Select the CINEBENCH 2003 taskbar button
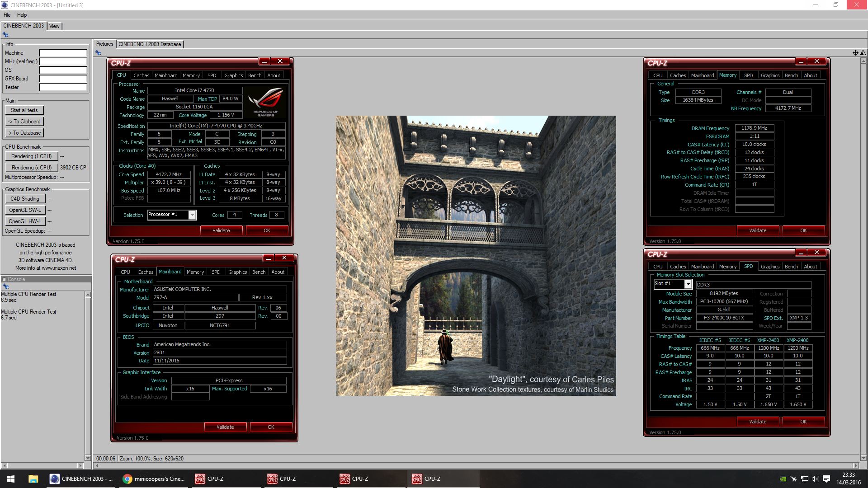The height and width of the screenshot is (488, 868). point(82,479)
